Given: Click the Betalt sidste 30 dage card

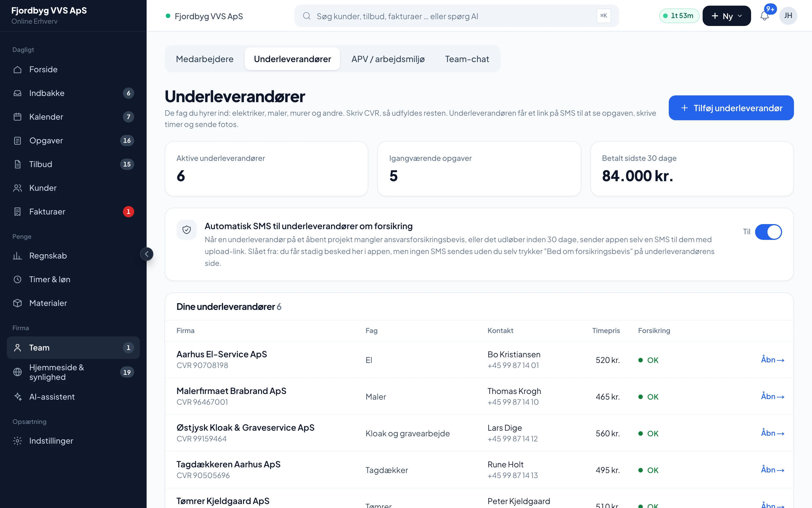Looking at the screenshot, I should point(692,169).
